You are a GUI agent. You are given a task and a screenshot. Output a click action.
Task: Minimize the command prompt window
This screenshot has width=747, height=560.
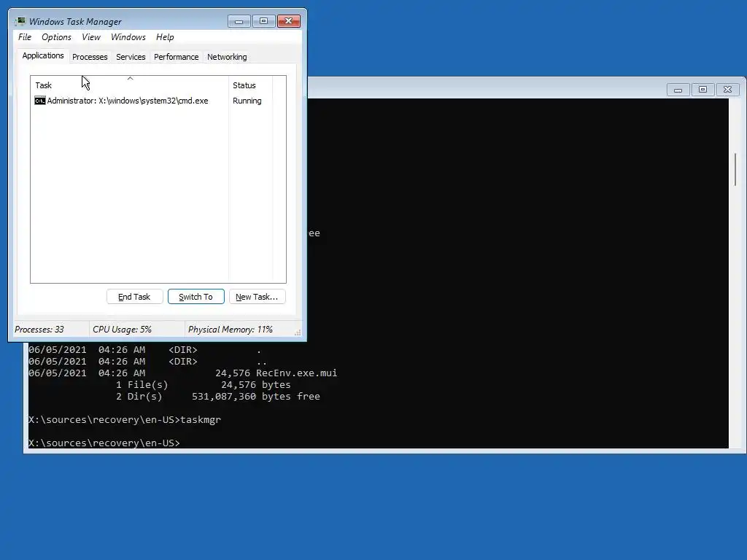click(678, 90)
